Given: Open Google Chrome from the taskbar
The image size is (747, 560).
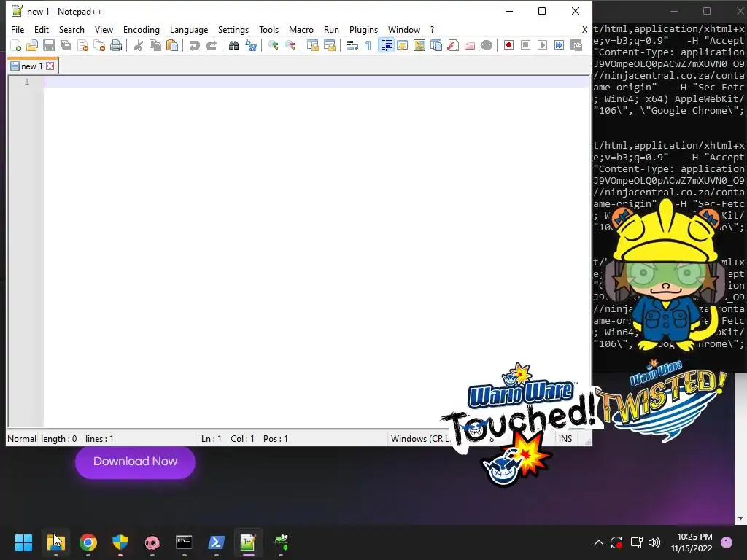Looking at the screenshot, I should pos(88,542).
